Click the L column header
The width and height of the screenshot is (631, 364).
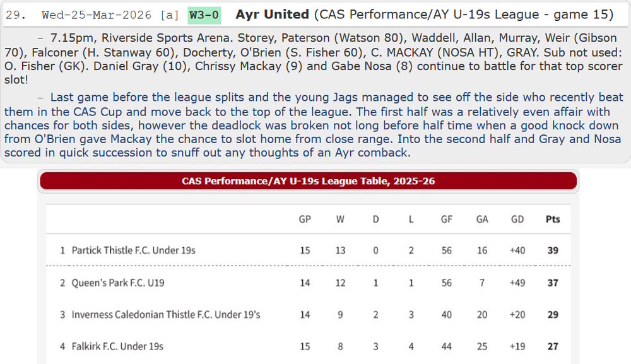(x=411, y=220)
